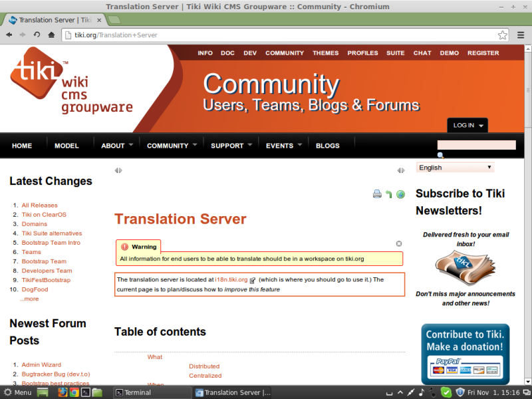Click SUITE in the top navigation
This screenshot has width=532, height=399.
396,53
